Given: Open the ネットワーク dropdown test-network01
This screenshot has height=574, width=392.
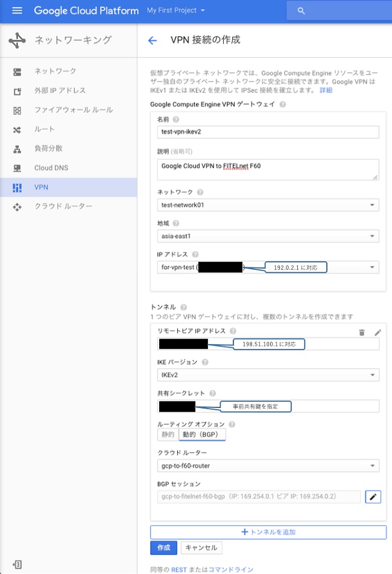Looking at the screenshot, I should point(268,205).
